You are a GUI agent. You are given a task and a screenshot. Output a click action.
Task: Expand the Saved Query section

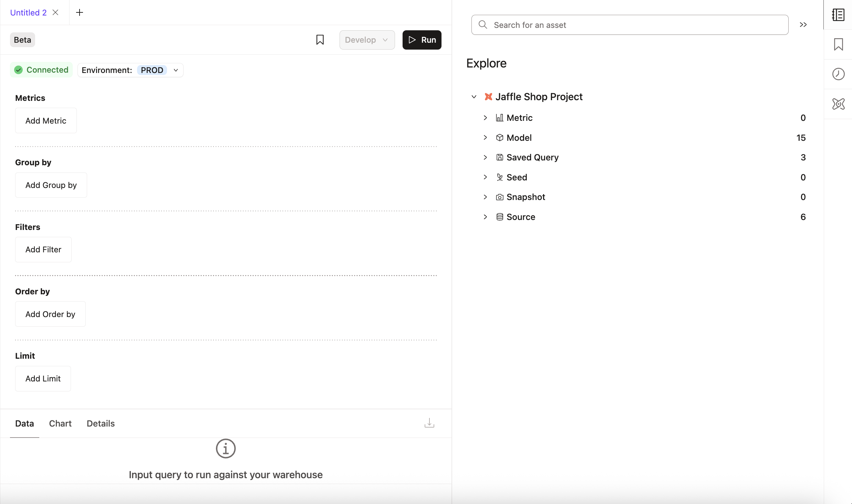click(x=485, y=157)
